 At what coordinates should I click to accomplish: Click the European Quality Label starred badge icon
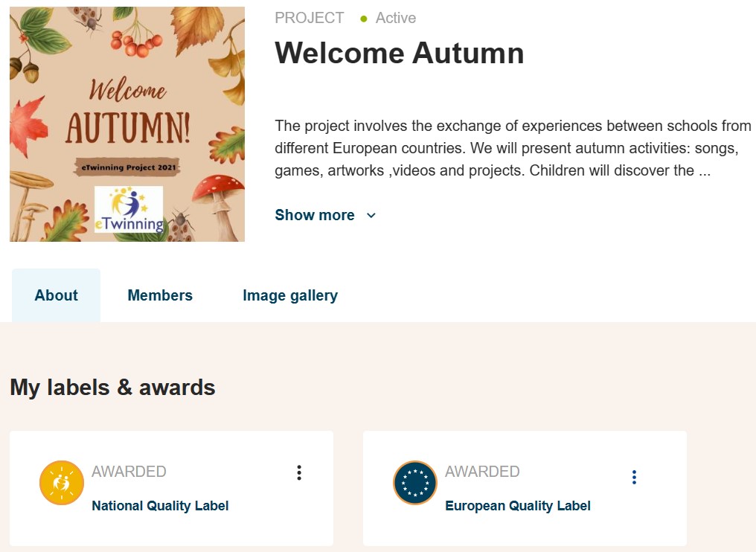pos(415,483)
